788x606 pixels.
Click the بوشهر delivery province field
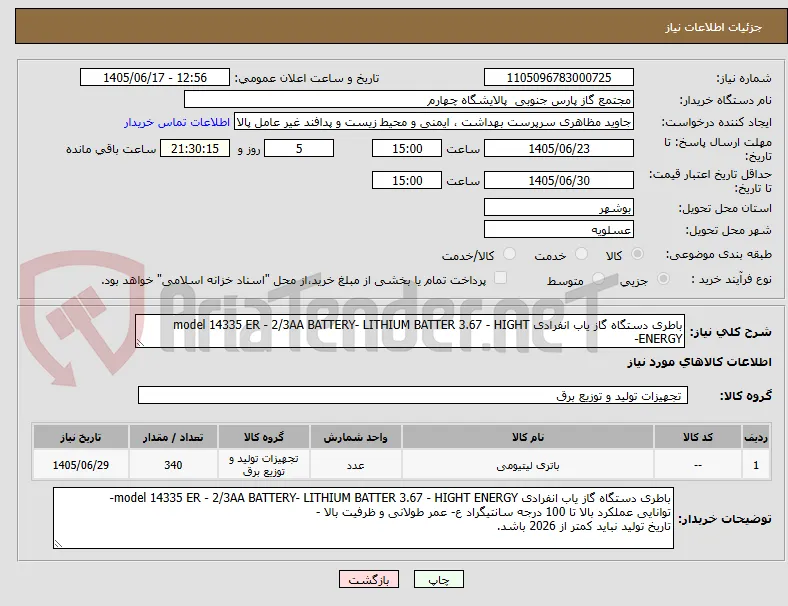[x=558, y=208]
